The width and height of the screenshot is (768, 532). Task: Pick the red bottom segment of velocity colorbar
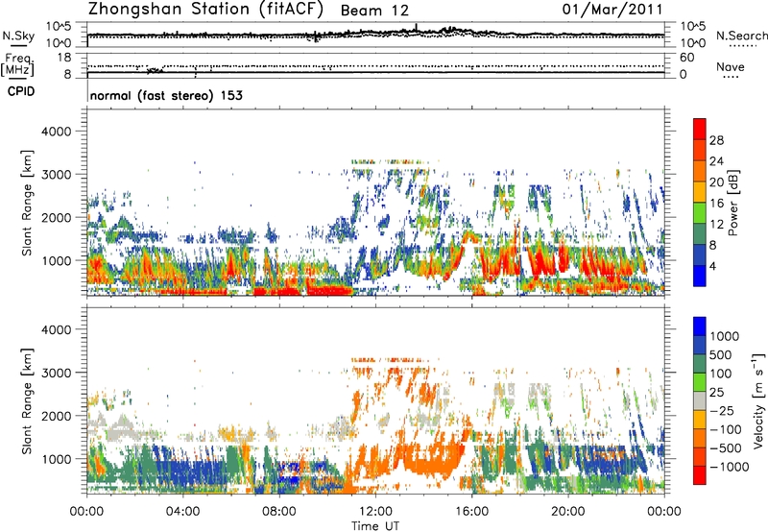tap(700, 475)
